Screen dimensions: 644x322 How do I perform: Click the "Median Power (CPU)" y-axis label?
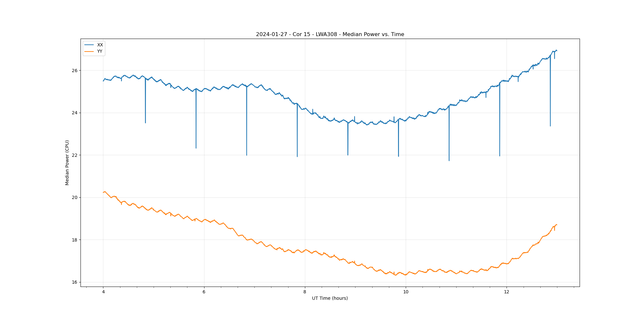pyautogui.click(x=67, y=163)
